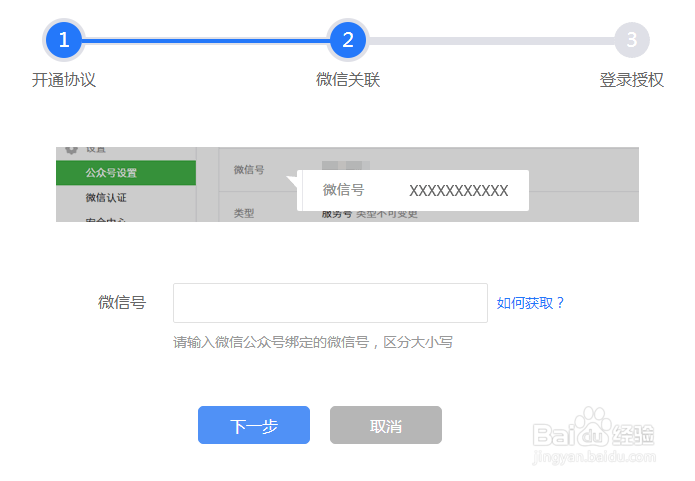Image resolution: width=695 pixels, height=481 pixels.
Task: Click the settings gear icon in example sidebar
Action: click(x=71, y=149)
